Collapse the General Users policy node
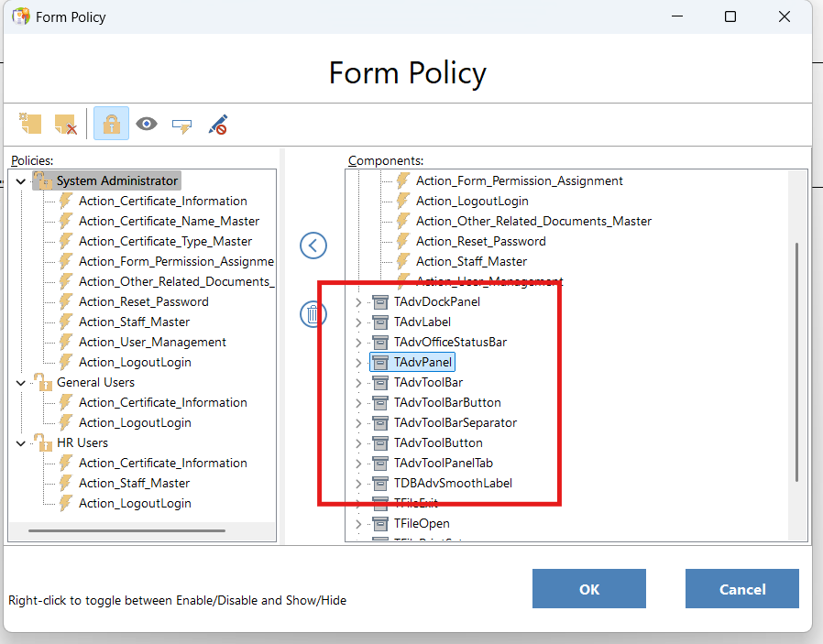 (20, 383)
